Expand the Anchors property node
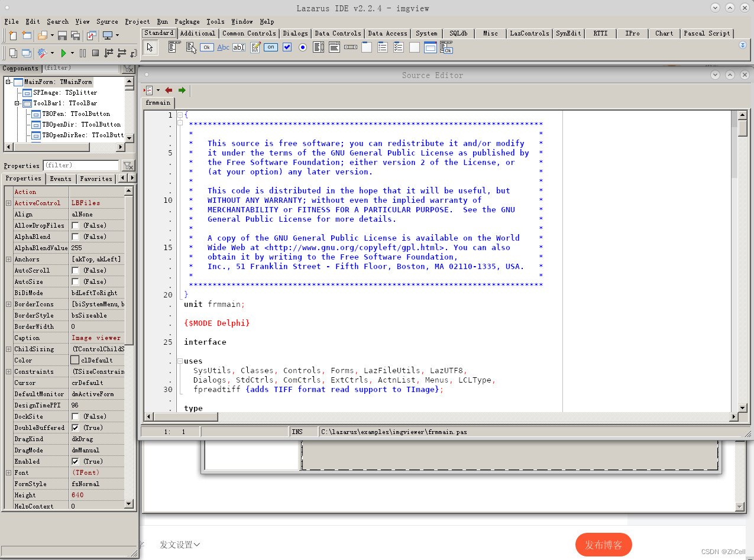754x560 pixels. click(x=8, y=259)
